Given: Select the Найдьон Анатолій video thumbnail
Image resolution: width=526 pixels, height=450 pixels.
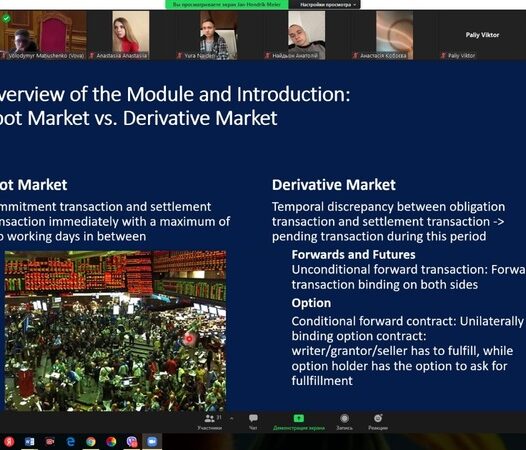Looking at the screenshot, I should pos(307,35).
